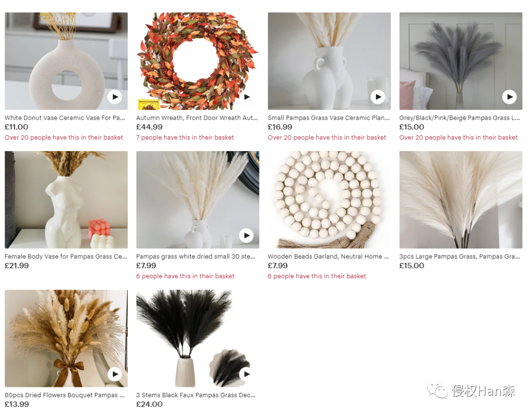Viewport: 532px width, 414px height.
Task: Play video on White Donut Vase listing
Action: click(x=115, y=97)
